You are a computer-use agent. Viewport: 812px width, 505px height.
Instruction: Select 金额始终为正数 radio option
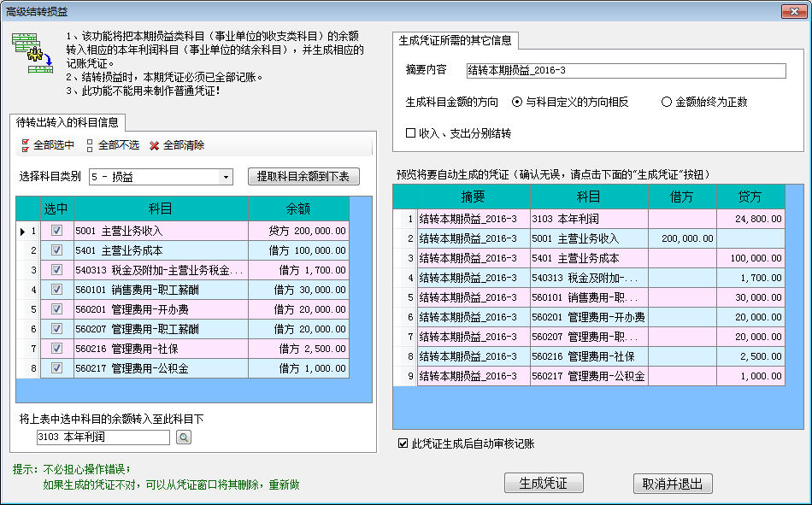point(667,102)
